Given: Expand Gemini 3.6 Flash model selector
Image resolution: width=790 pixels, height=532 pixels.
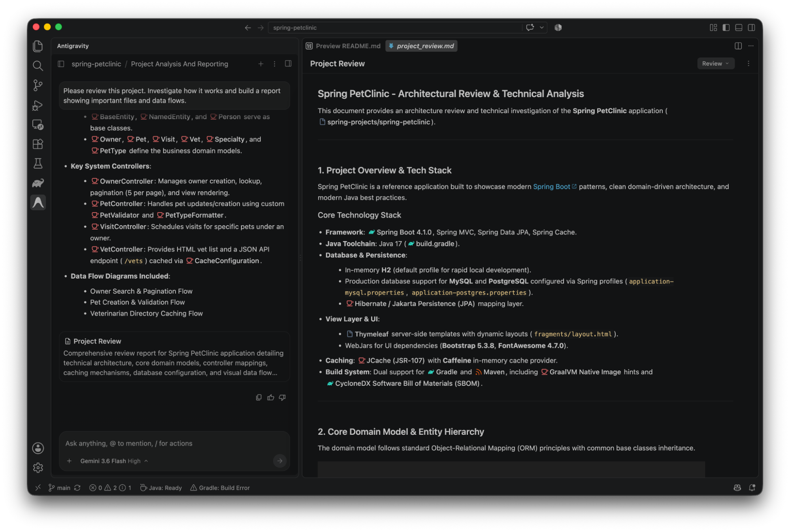Looking at the screenshot, I should 114,461.
